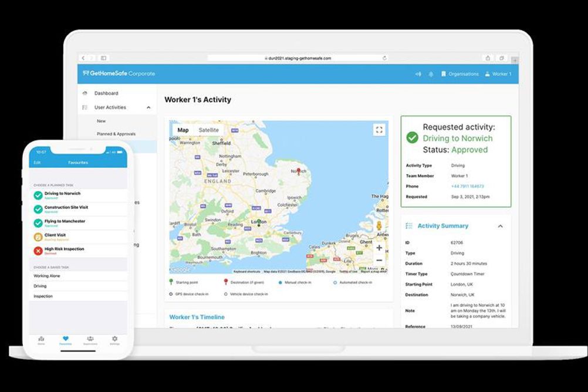Click the Activity Summary heading
The height and width of the screenshot is (392, 588).
point(443,226)
